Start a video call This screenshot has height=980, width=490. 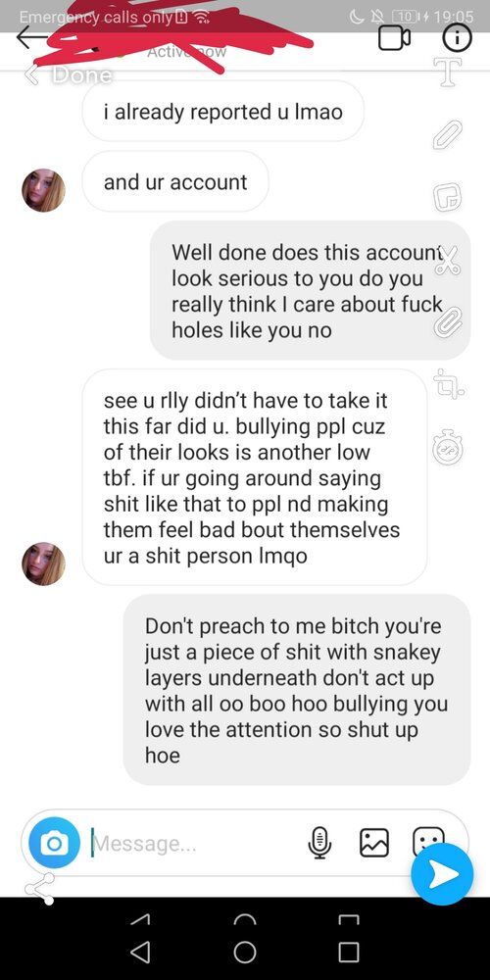point(395,39)
